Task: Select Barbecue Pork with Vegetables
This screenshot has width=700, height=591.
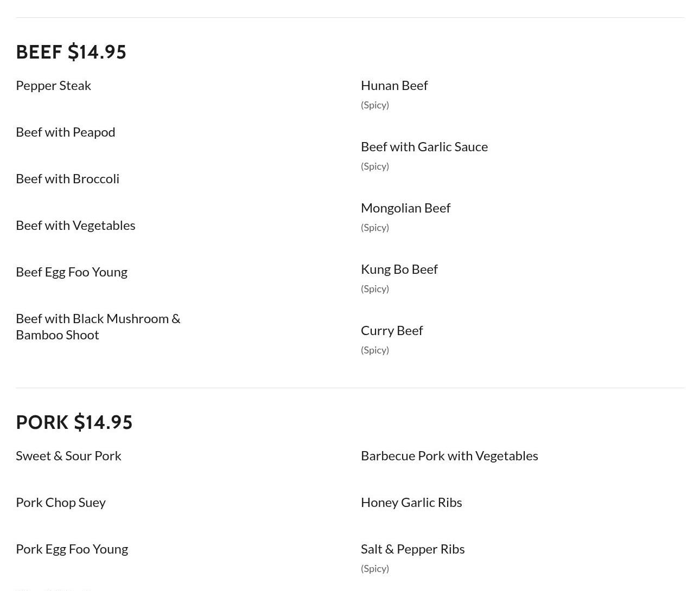Action: click(449, 456)
